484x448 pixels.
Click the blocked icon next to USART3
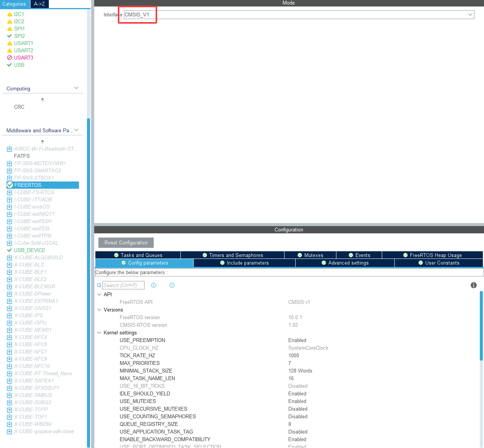10,58
